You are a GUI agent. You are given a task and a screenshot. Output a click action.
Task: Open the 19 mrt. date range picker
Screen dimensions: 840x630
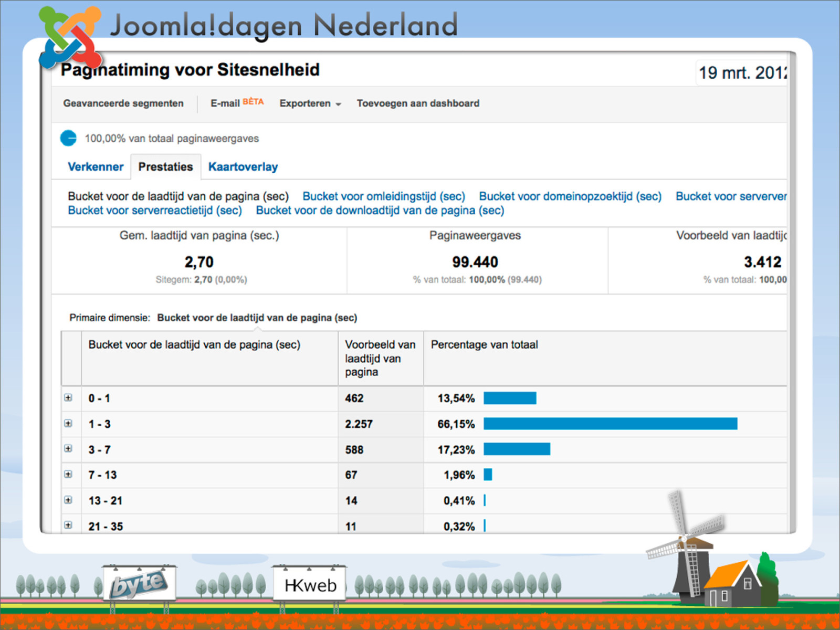742,72
